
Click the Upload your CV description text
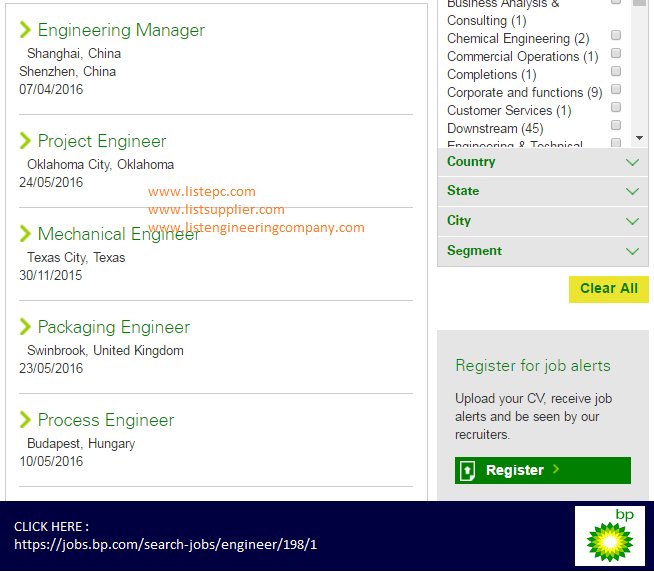[533, 417]
